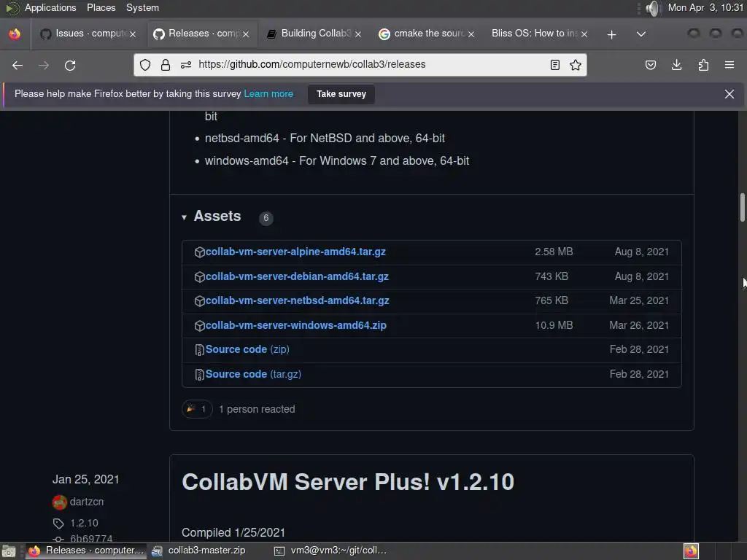Screen dimensions: 747x560
Task: Go back to the previous page
Action: pyautogui.click(x=18, y=65)
